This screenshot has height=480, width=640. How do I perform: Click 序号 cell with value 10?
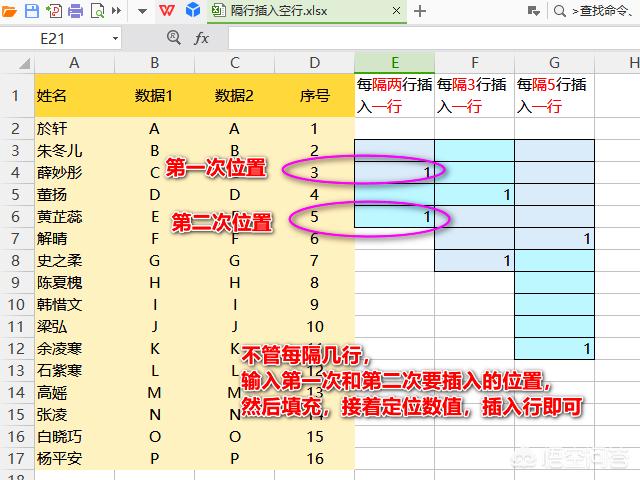[x=314, y=327]
